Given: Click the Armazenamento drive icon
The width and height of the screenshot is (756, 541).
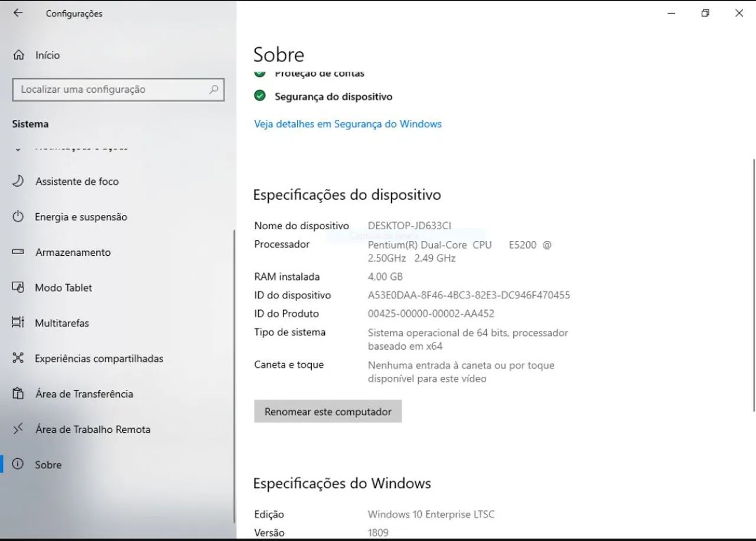Looking at the screenshot, I should click(x=18, y=252).
